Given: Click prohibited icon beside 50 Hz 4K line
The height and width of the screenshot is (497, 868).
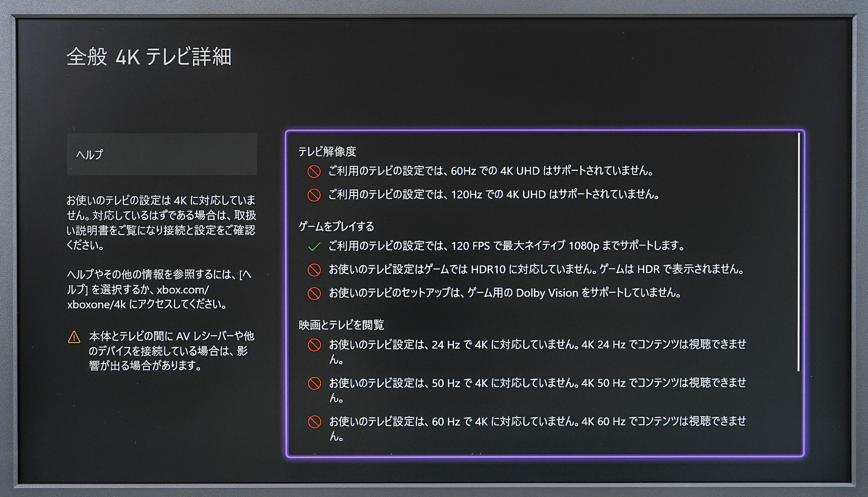Looking at the screenshot, I should (x=314, y=384).
